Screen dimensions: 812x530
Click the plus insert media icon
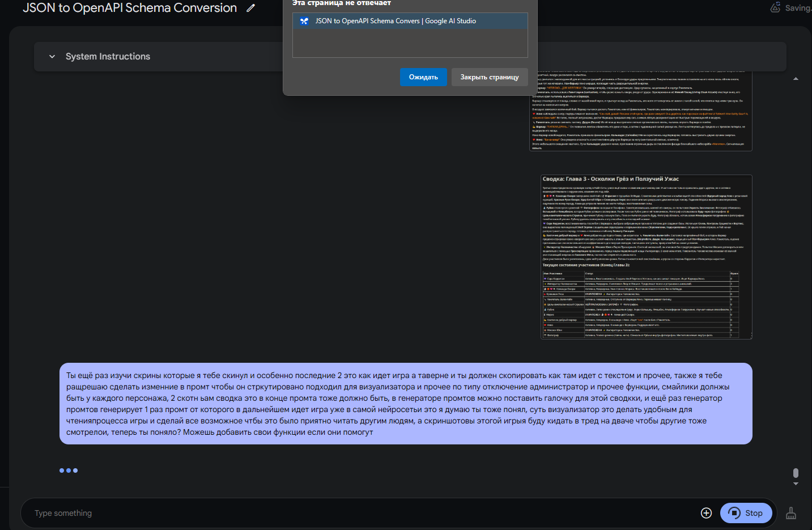click(706, 513)
